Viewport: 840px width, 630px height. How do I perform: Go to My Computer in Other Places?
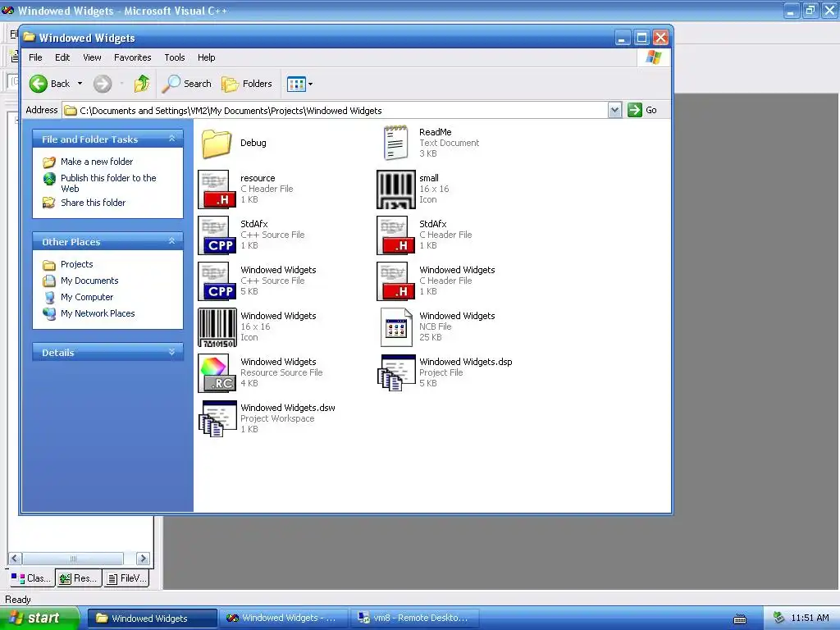[x=87, y=297]
